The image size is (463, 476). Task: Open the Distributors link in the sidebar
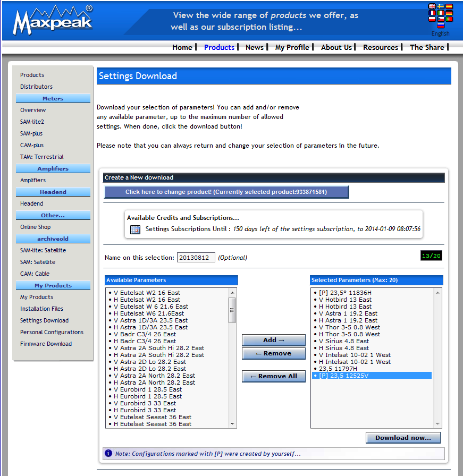pos(37,87)
